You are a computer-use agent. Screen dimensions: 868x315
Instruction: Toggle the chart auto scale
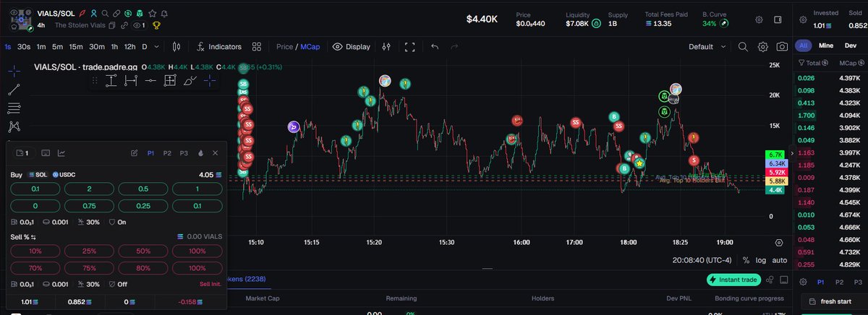780,260
